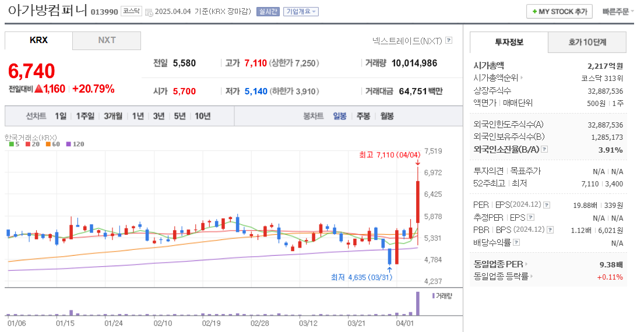Image resolution: width=644 pixels, height=332 pixels.
Task: Click the red up-triangle beside 1,160
Action: [x=38, y=89]
